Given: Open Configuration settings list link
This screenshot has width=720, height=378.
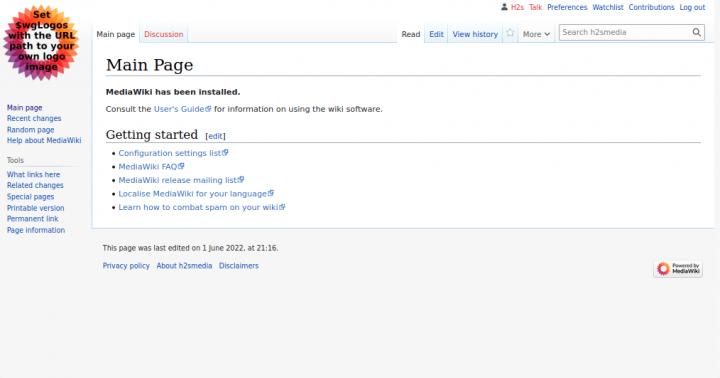Looking at the screenshot, I should pos(173,153).
